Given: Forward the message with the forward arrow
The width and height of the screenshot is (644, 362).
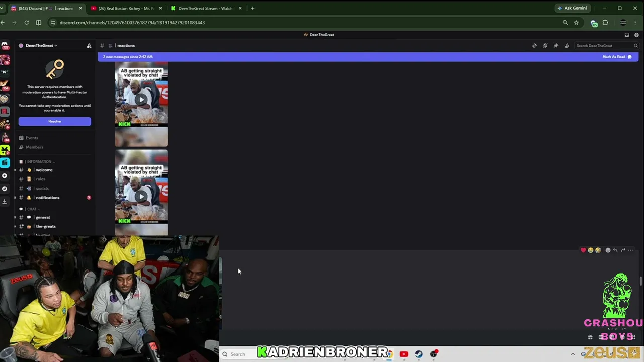Looking at the screenshot, I should point(623,250).
